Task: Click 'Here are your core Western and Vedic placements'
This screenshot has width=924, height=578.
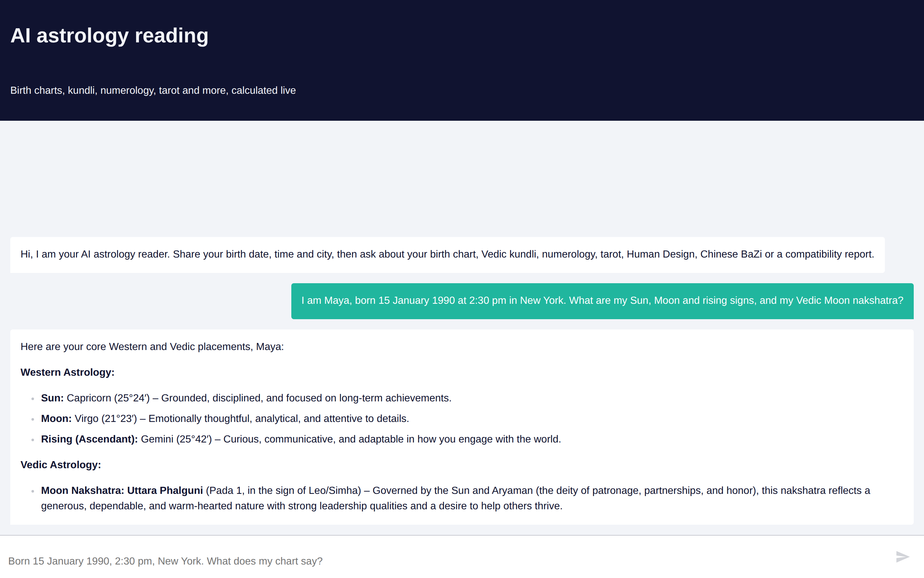Action: click(x=152, y=347)
